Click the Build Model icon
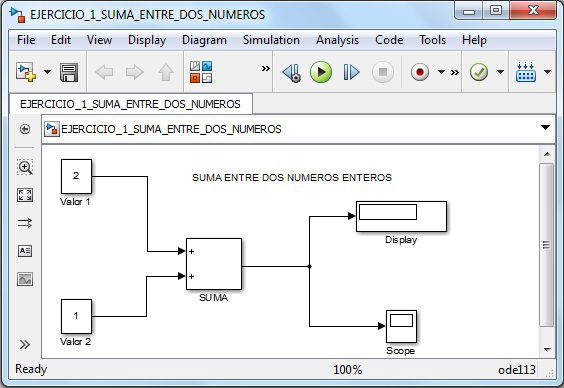This screenshot has width=564, height=388. click(526, 72)
